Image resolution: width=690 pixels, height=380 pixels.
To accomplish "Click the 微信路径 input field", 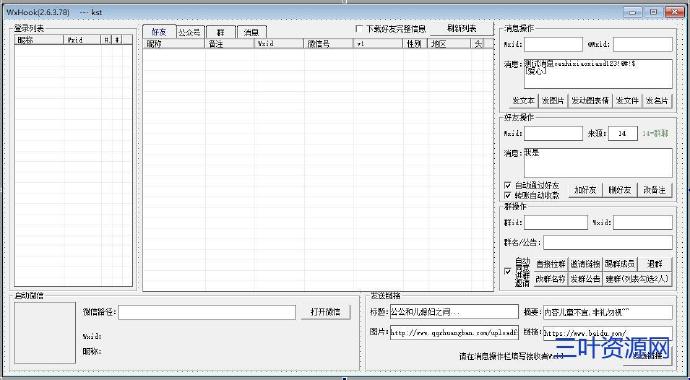I will pyautogui.click(x=207, y=312).
